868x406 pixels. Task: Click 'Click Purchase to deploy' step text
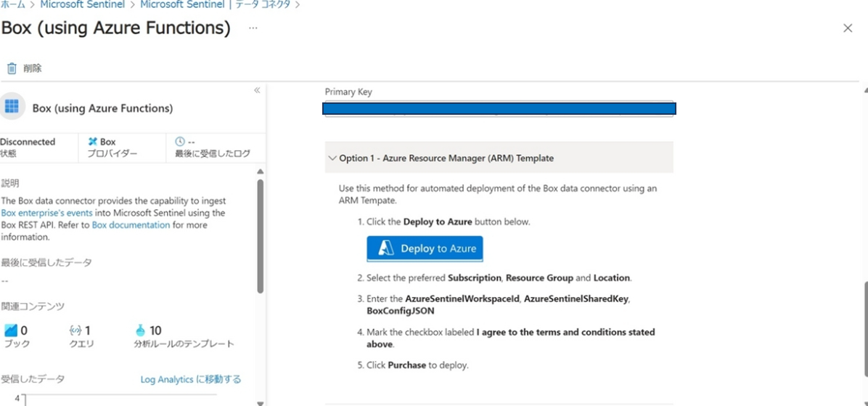tap(417, 365)
